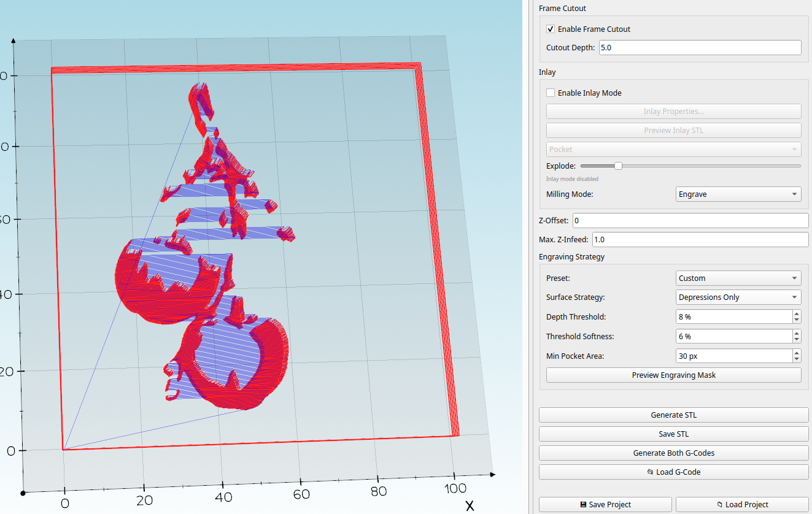Open the Surface Strategy dropdown

[x=738, y=297]
